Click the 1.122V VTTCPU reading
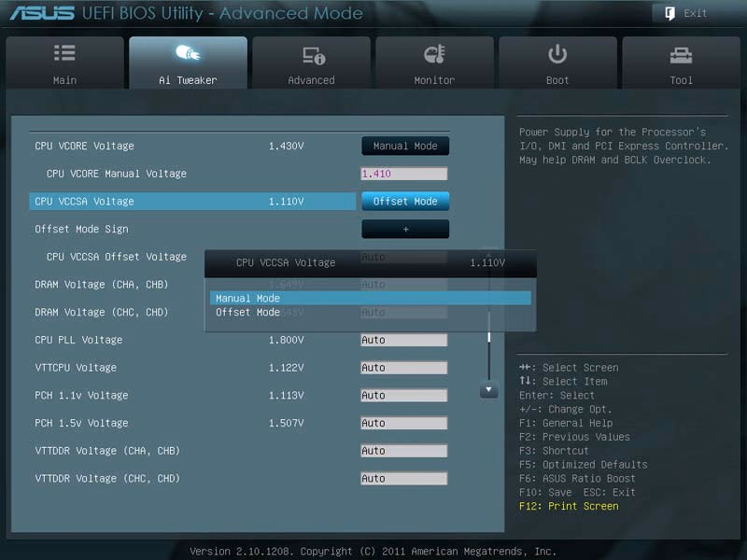747x560 pixels. click(287, 368)
